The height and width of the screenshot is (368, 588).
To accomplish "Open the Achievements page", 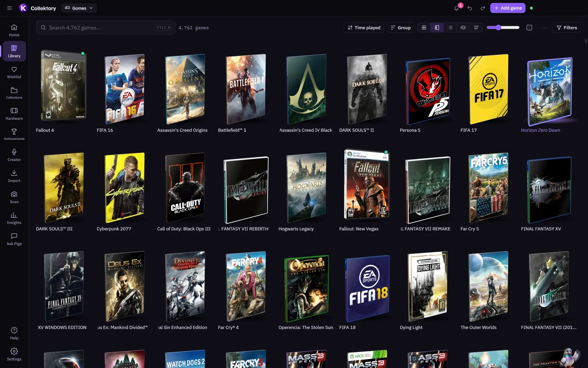I will click(14, 134).
